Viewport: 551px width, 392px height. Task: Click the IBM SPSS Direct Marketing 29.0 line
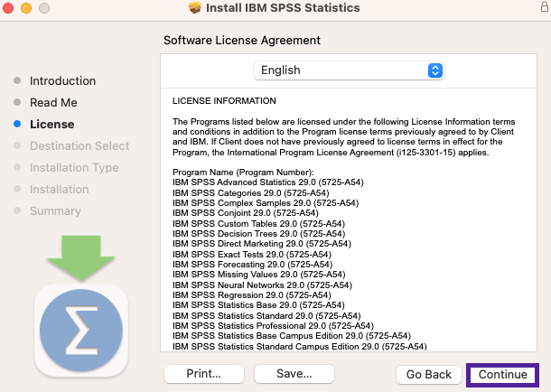click(262, 244)
